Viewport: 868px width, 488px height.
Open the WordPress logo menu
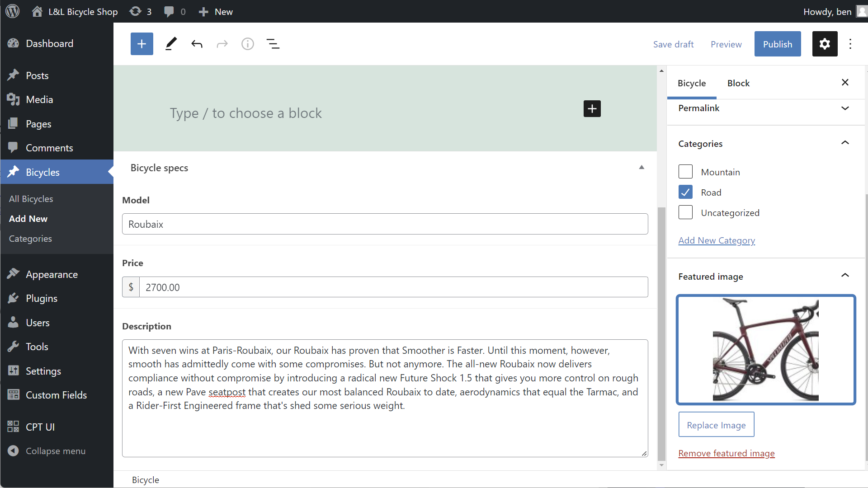click(13, 11)
